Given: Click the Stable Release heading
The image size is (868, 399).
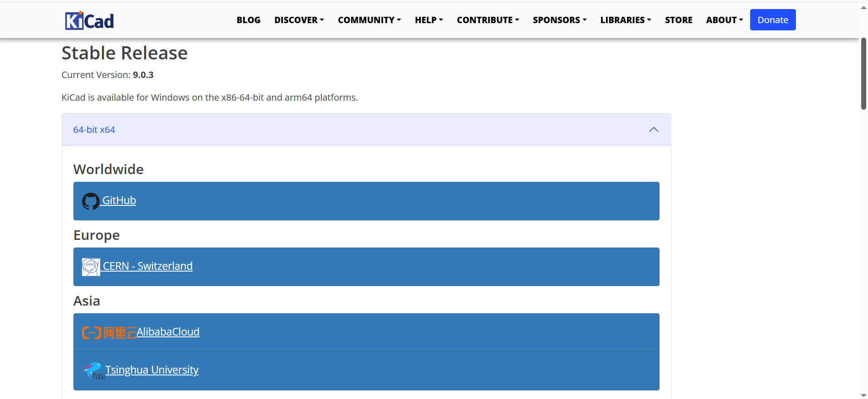Looking at the screenshot, I should click(125, 53).
